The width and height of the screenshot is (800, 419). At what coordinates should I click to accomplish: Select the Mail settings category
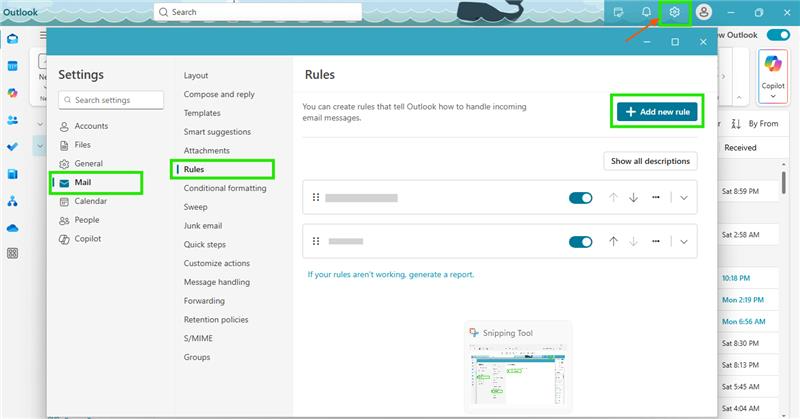pos(96,183)
